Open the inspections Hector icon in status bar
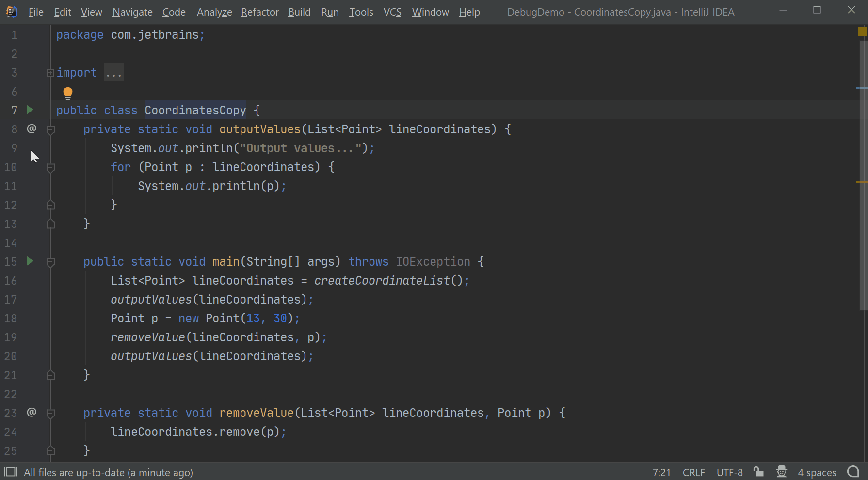The image size is (868, 480). tap(781, 471)
